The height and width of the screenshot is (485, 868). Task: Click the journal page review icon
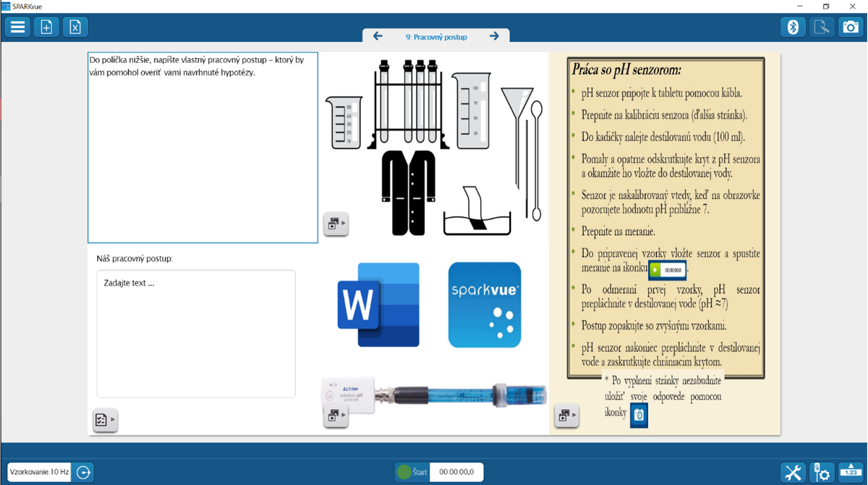821,27
